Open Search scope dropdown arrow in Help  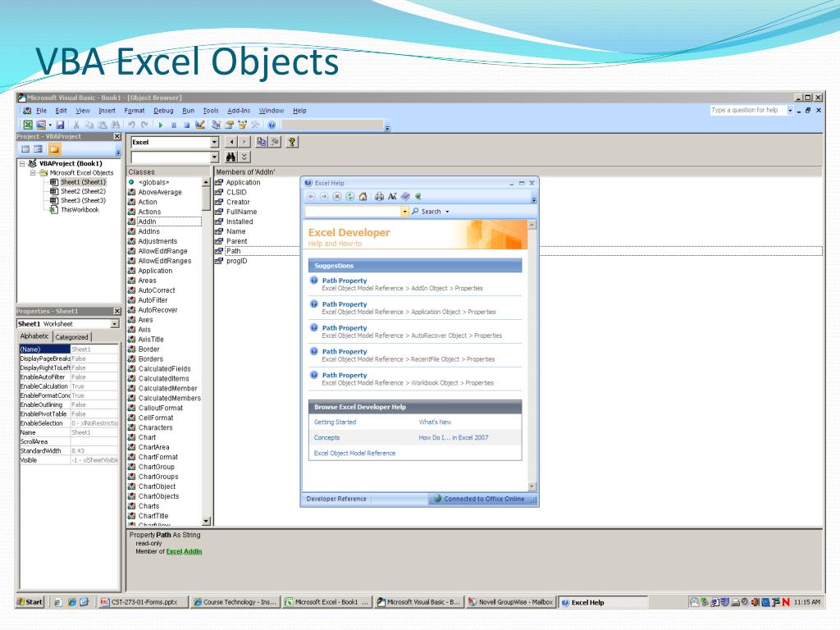pyautogui.click(x=447, y=212)
